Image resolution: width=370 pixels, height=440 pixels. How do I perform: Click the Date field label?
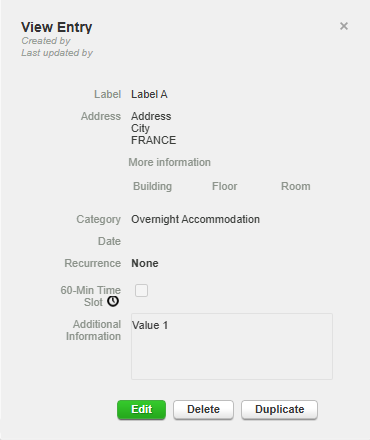(109, 241)
